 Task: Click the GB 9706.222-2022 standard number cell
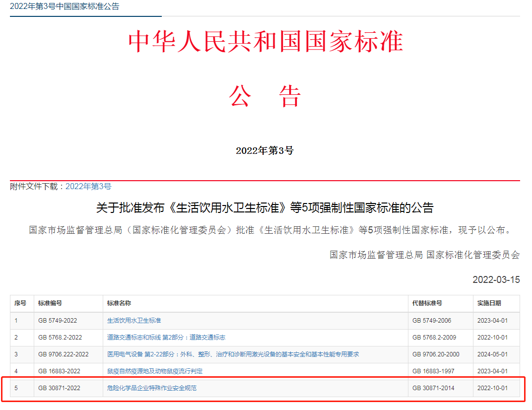[63, 354]
